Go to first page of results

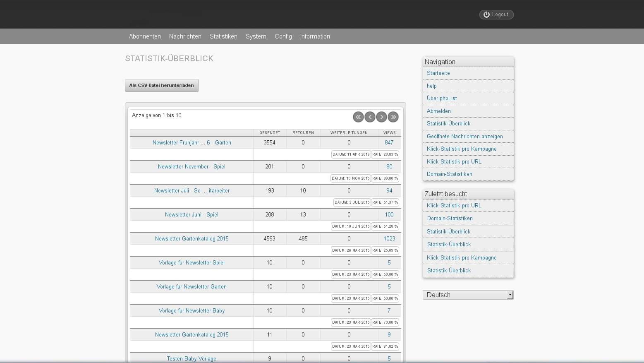click(358, 117)
